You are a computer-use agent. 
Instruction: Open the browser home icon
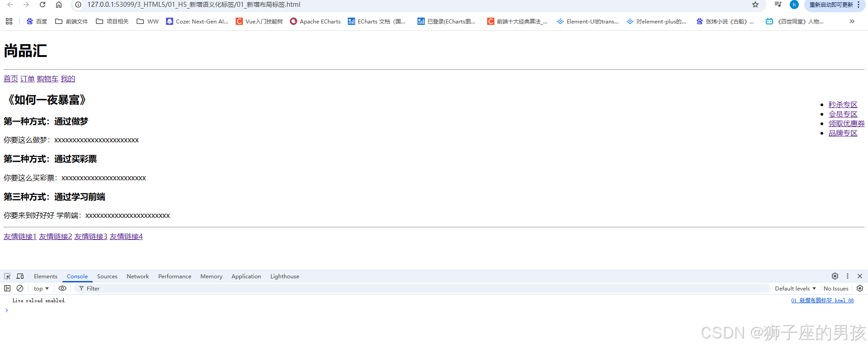point(59,5)
